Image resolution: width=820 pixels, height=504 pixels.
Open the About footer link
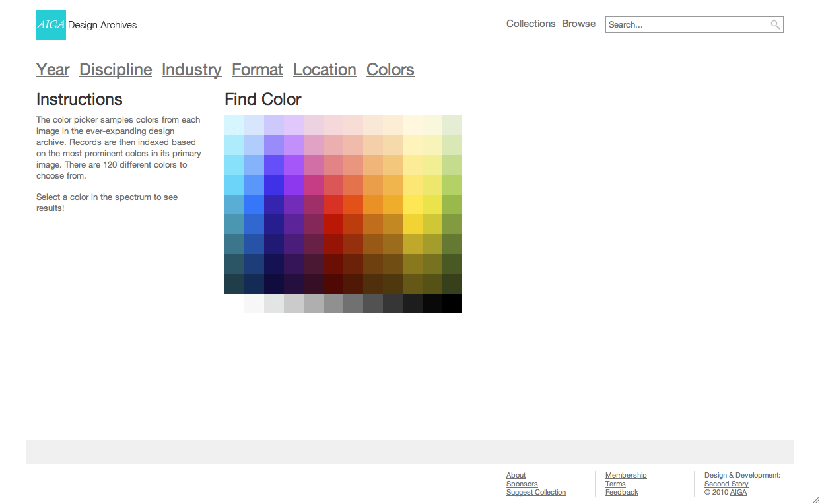(516, 475)
